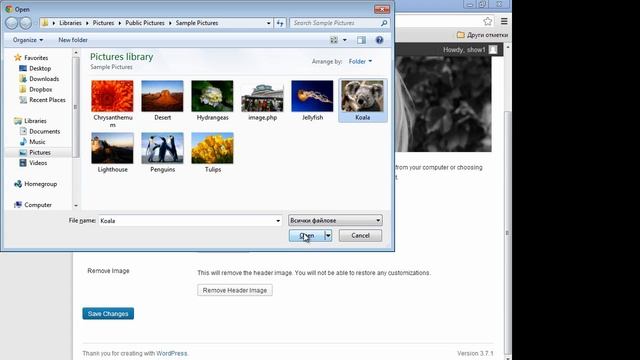Expand the Views options arrow

pos(345,40)
